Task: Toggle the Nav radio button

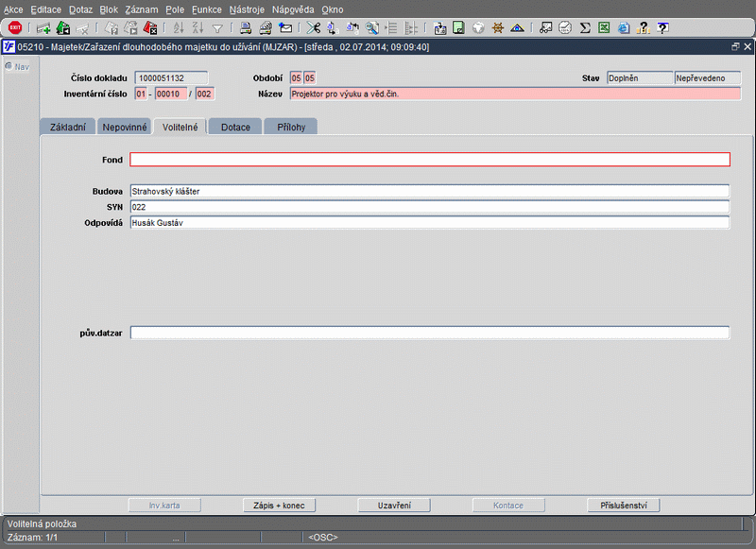Action: (9, 66)
